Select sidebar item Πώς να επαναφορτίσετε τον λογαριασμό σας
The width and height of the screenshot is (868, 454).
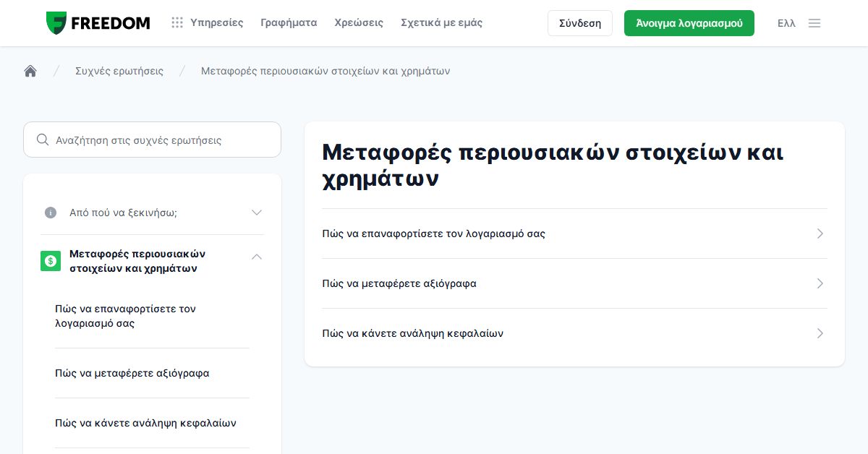coord(125,316)
